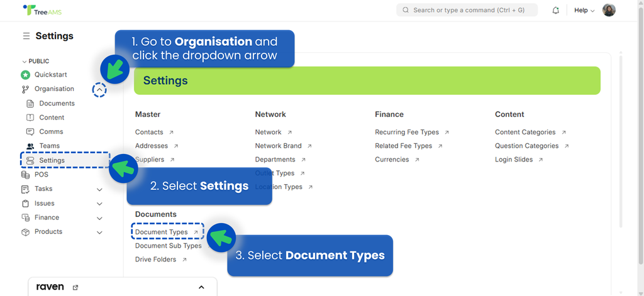Click the TreeAMS logo

click(x=42, y=11)
